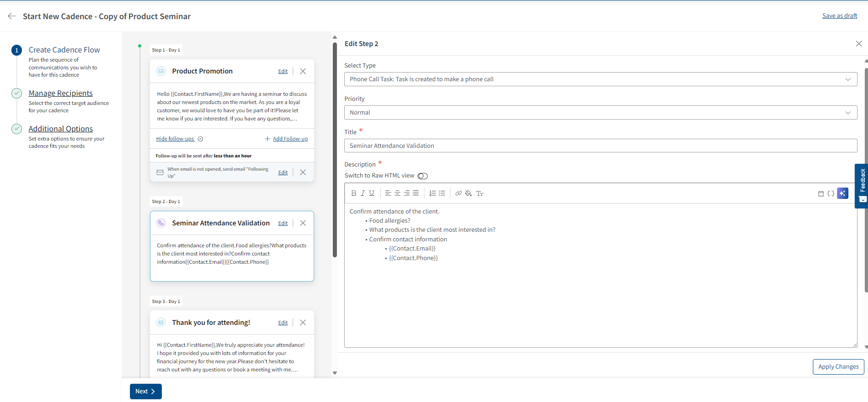Insert merge field with curly braces icon
This screenshot has height=402, width=868.
831,193
